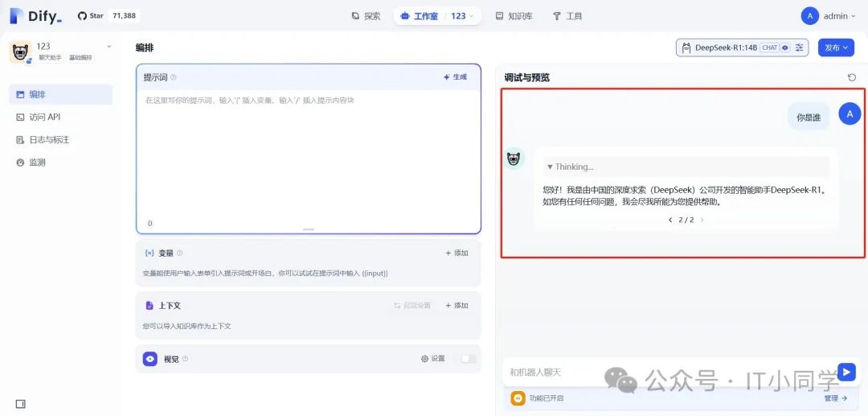Image resolution: width=868 pixels, height=416 pixels.
Task: Click the 上下文 document icon
Action: [149, 305]
